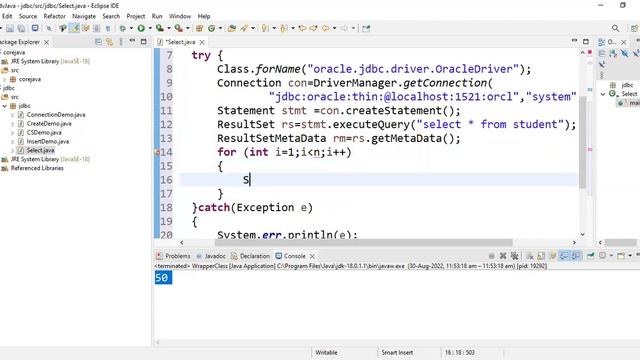The height and width of the screenshot is (360, 640).
Task: Click the Debug bug icon in toolbar
Action: pyautogui.click(x=122, y=28)
